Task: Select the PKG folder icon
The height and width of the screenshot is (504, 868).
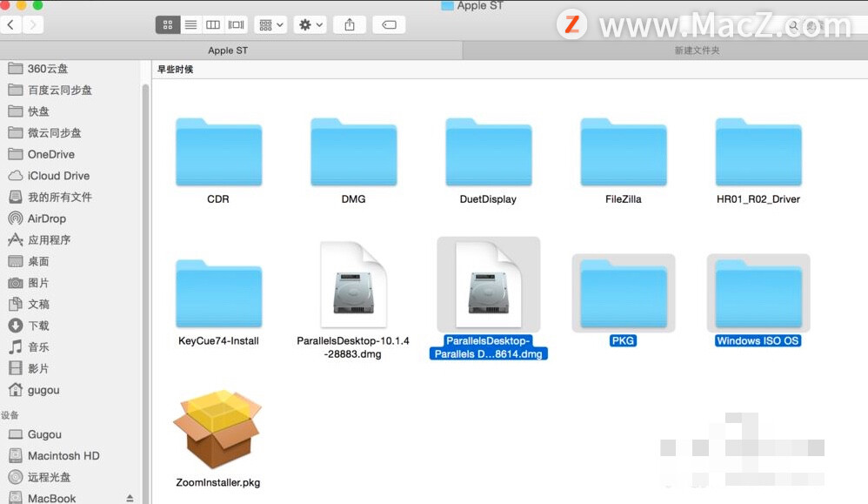Action: [x=624, y=294]
